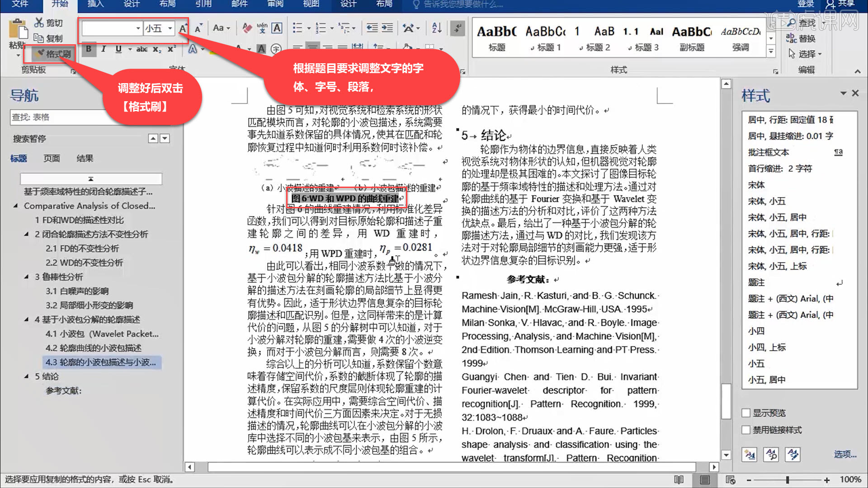This screenshot has height=488, width=868.
Task: Enable the 显示预览 checkbox
Action: [x=746, y=413]
